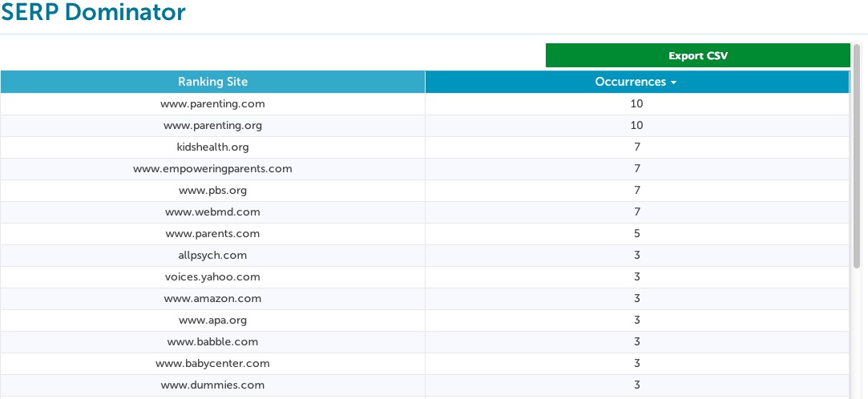This screenshot has height=399, width=868.
Task: Select www.amazon.com ranking site
Action: (x=212, y=299)
